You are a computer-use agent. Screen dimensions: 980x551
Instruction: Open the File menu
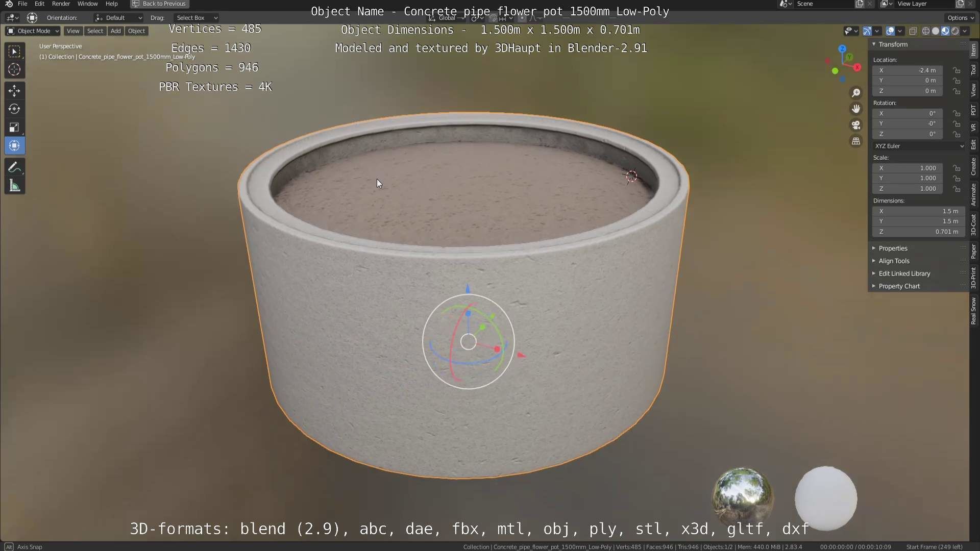[22, 4]
